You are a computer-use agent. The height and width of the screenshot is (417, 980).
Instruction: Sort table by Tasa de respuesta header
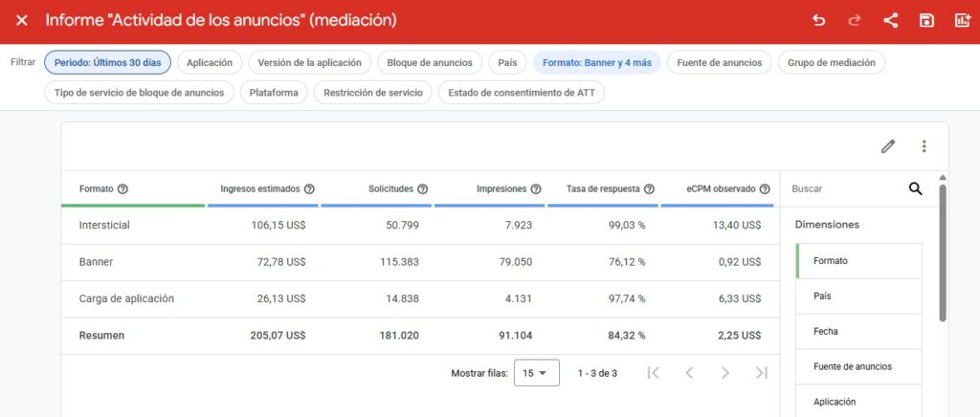tap(603, 189)
